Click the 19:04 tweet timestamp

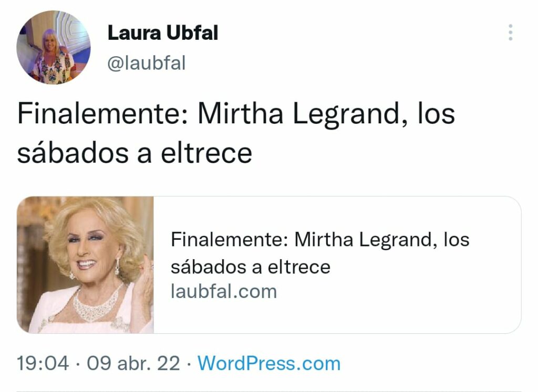(x=43, y=363)
